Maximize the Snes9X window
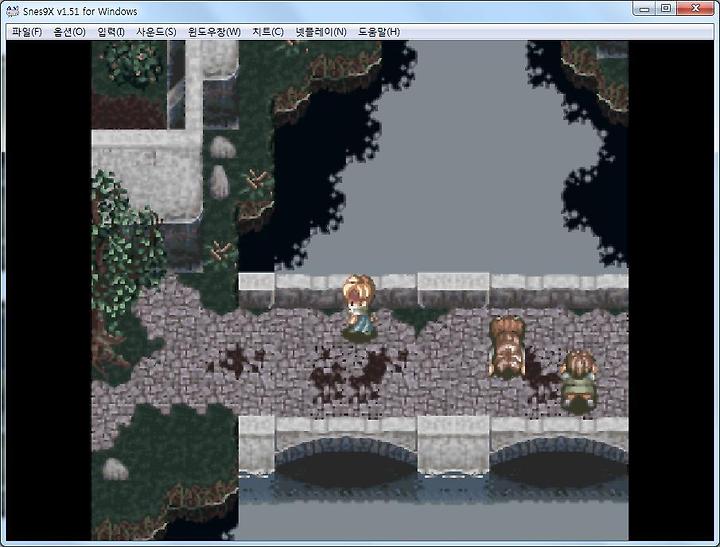Screen dimensions: 720x547 coord(665,9)
